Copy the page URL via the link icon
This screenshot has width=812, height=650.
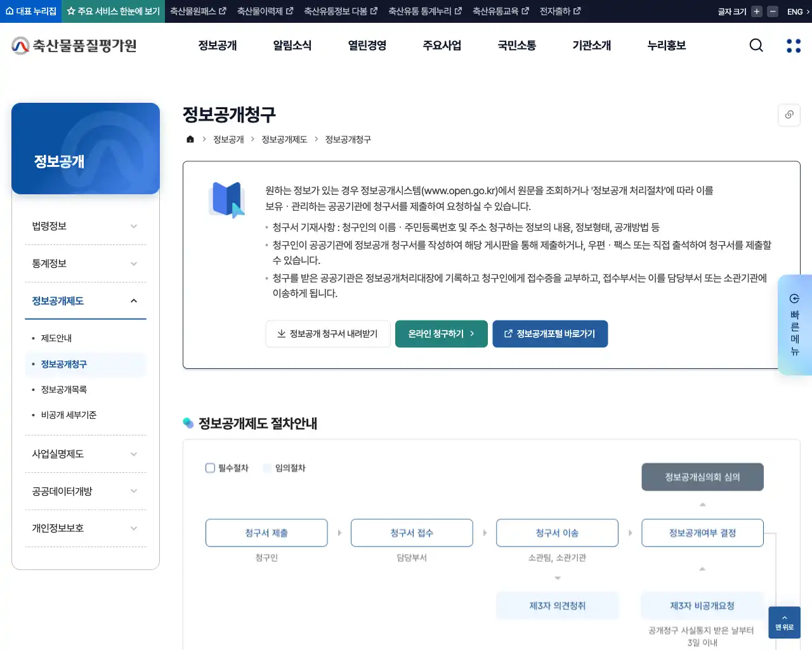[789, 115]
